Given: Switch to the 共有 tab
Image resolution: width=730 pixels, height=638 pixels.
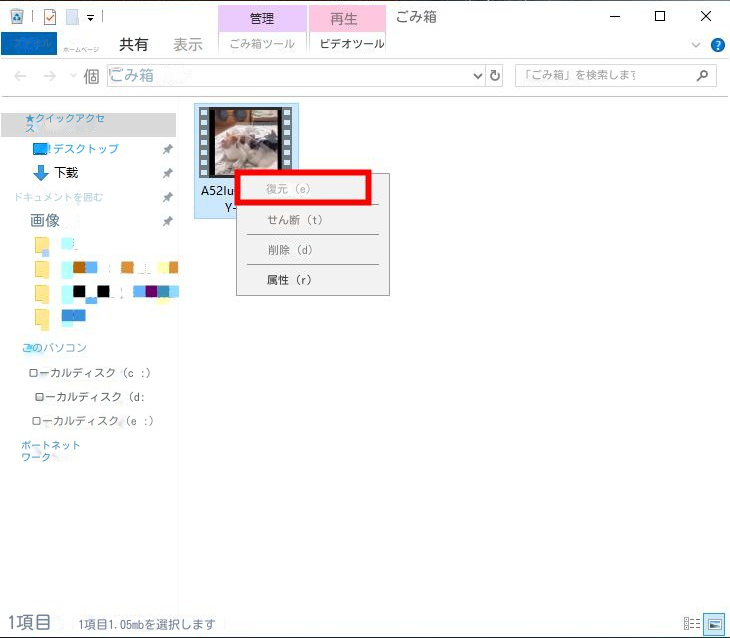Looking at the screenshot, I should pyautogui.click(x=133, y=44).
